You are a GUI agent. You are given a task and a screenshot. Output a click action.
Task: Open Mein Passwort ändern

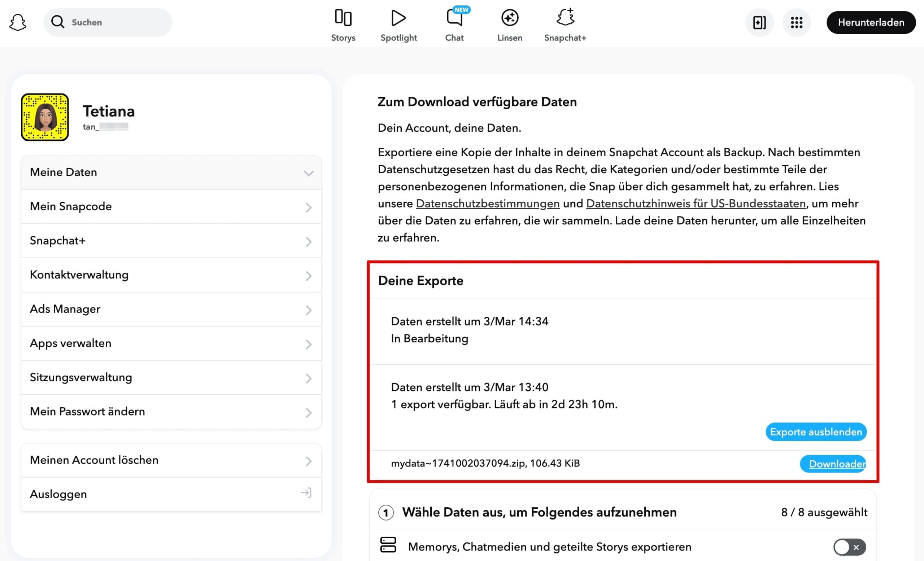pyautogui.click(x=171, y=412)
